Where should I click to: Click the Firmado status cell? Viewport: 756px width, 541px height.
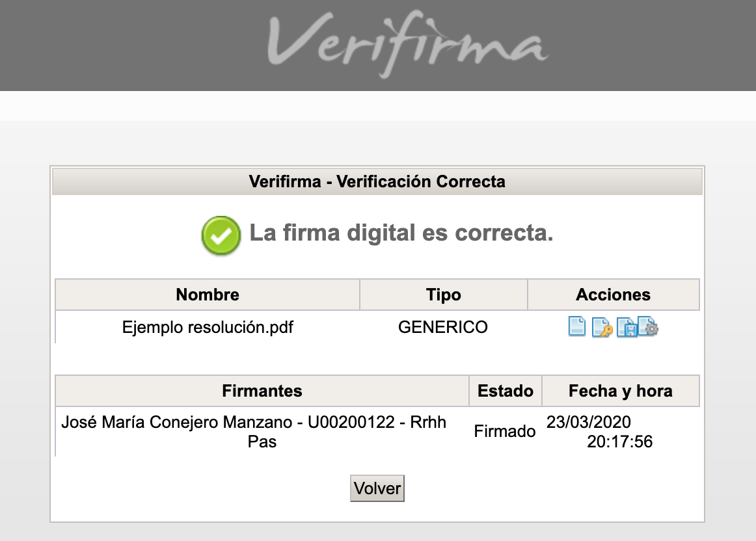[x=505, y=431]
